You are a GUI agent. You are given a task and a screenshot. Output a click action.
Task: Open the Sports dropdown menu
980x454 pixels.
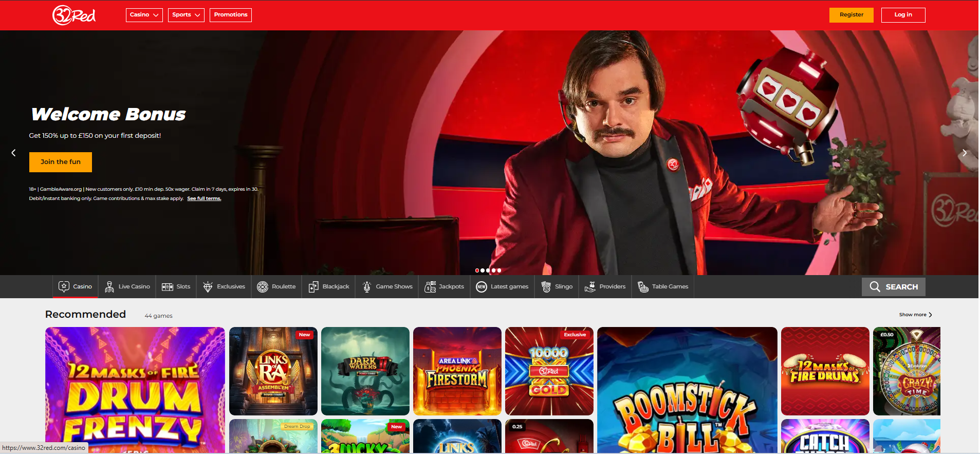coord(186,15)
